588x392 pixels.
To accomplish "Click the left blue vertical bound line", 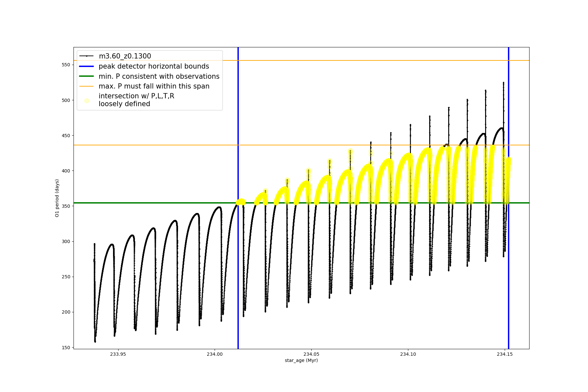I will click(238, 261).
